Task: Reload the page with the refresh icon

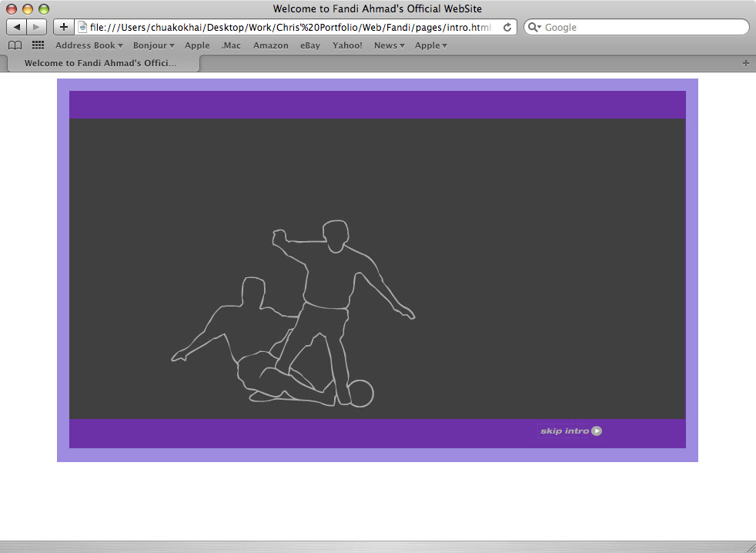Action: tap(507, 28)
